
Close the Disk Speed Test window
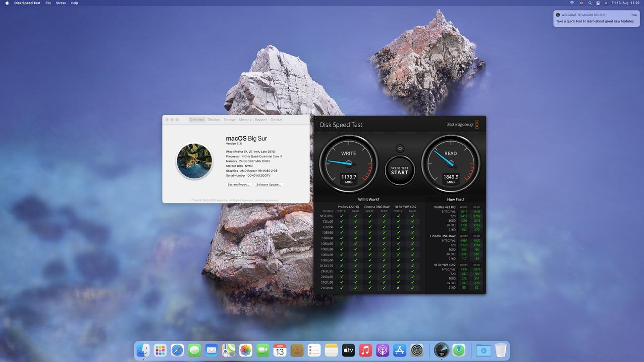click(316, 118)
